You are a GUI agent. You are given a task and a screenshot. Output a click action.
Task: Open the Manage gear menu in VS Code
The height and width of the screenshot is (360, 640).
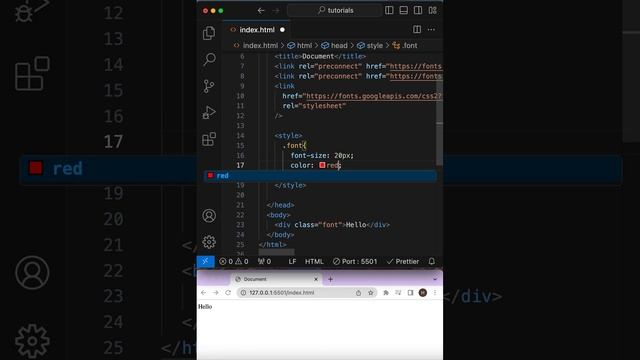coord(209,242)
